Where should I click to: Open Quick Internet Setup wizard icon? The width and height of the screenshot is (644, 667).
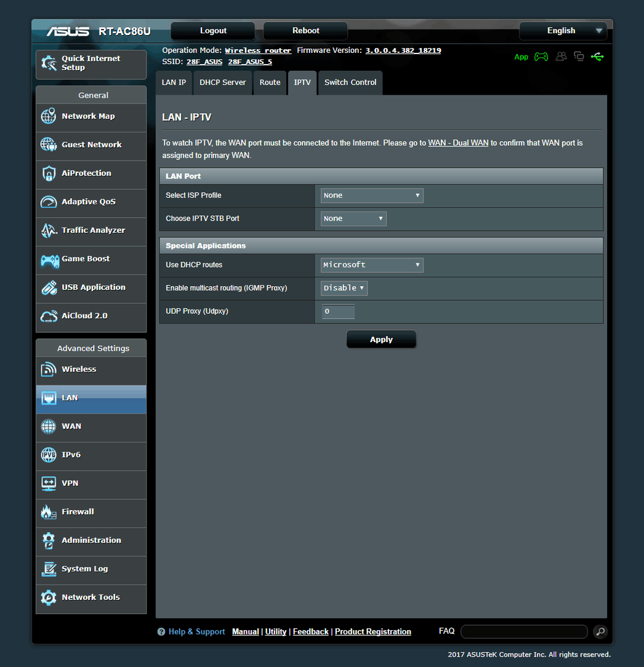49,63
